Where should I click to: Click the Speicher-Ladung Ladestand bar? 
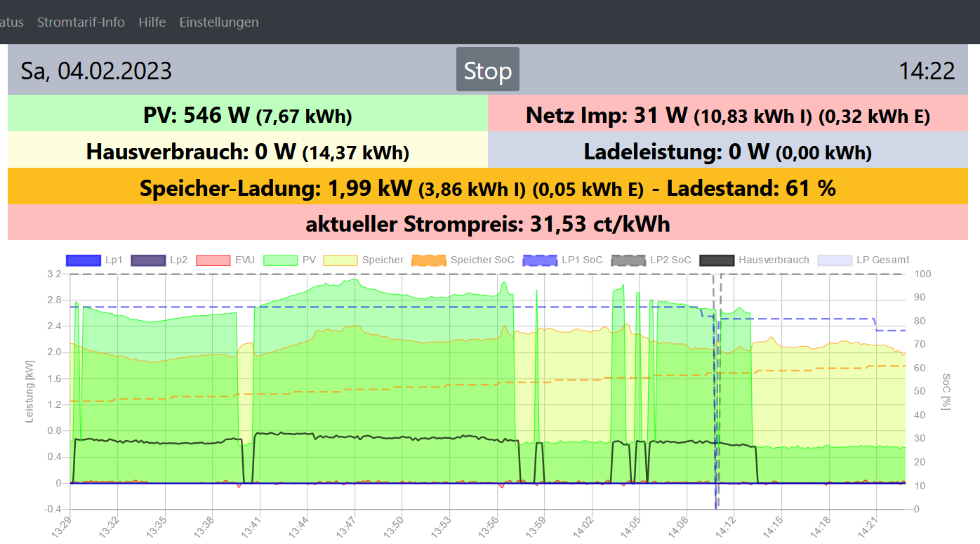tap(488, 187)
